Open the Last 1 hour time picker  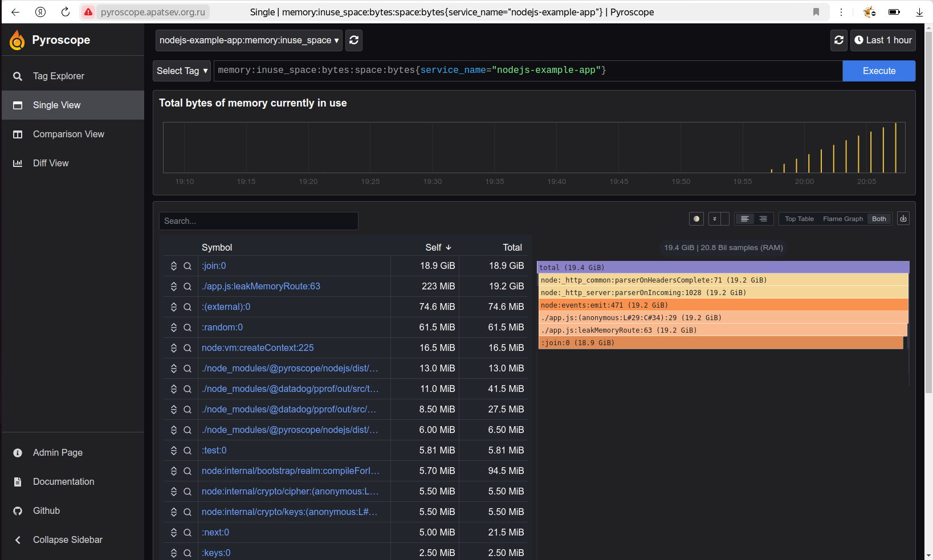883,40
